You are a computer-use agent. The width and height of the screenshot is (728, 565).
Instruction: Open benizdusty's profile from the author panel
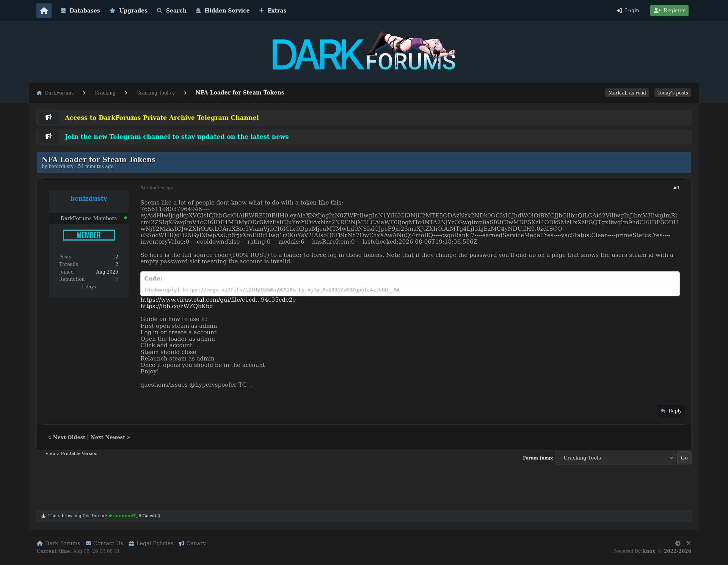pyautogui.click(x=89, y=198)
